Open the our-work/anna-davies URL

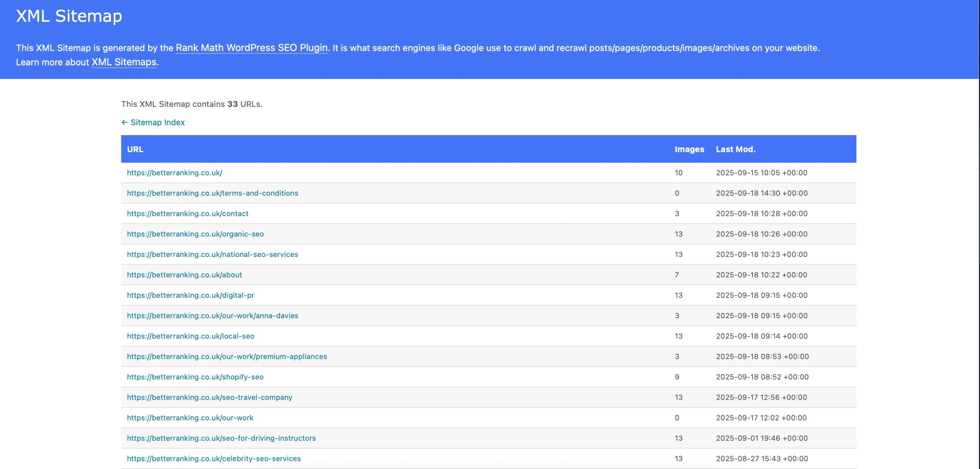[212, 315]
